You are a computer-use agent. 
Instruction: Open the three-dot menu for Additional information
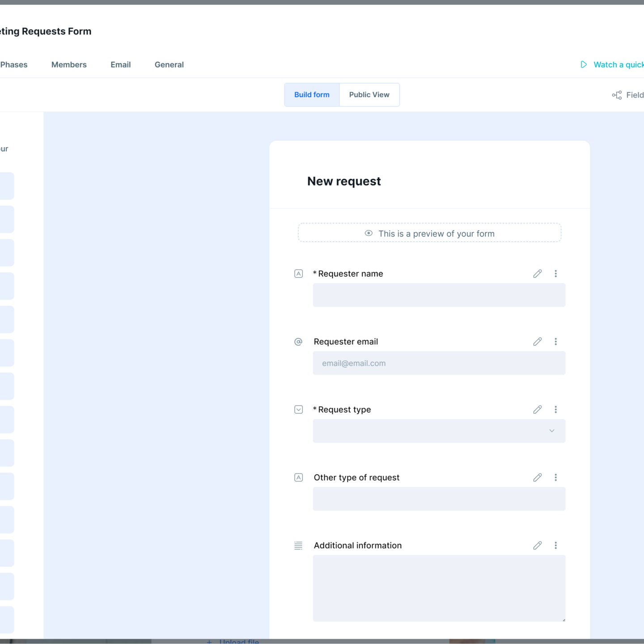pyautogui.click(x=556, y=546)
